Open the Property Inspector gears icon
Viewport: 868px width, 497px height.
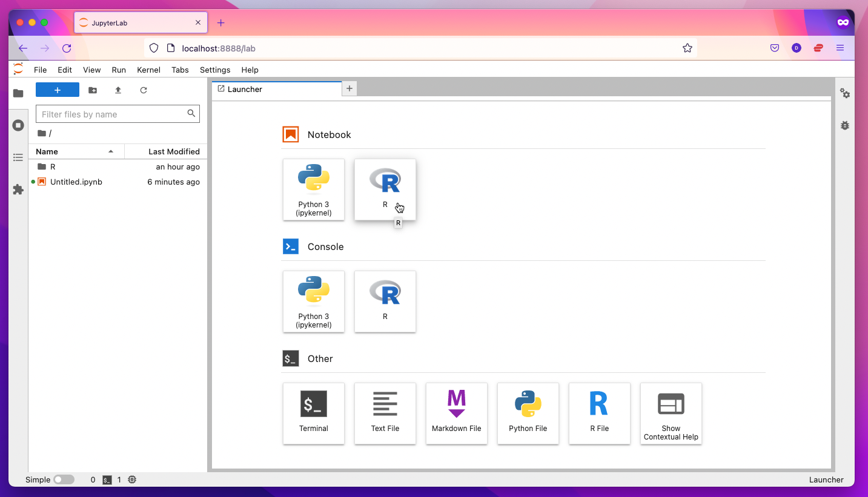pos(845,93)
